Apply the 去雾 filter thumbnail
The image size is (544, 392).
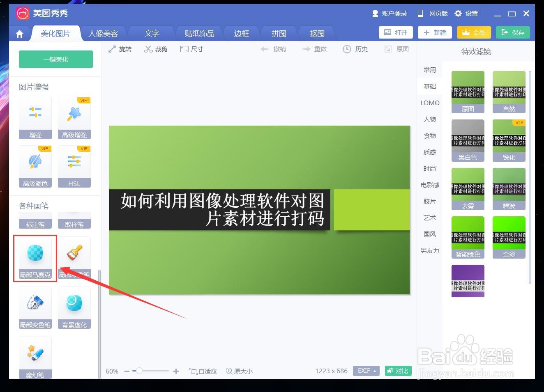coord(468,189)
